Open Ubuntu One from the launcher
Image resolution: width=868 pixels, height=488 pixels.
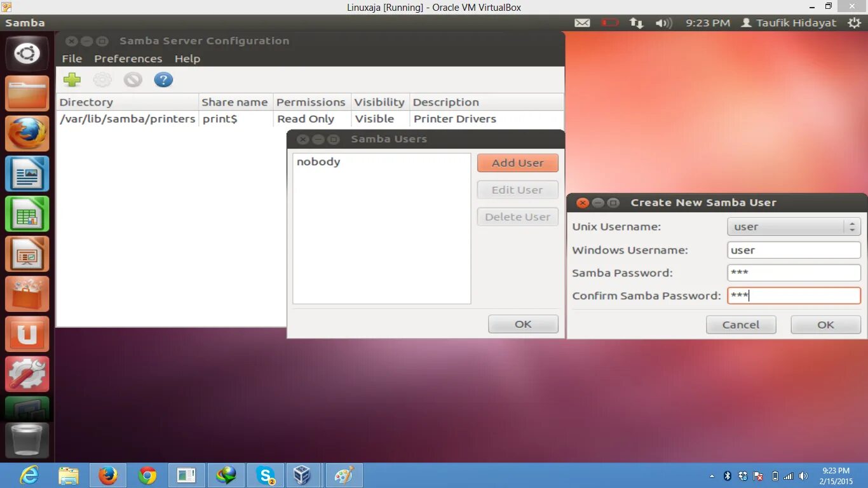click(x=27, y=334)
